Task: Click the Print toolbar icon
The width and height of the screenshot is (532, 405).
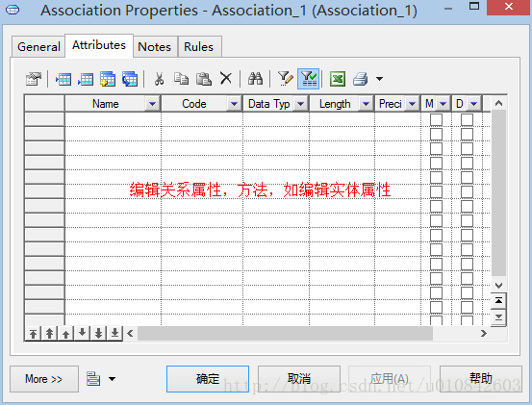Action: (361, 79)
